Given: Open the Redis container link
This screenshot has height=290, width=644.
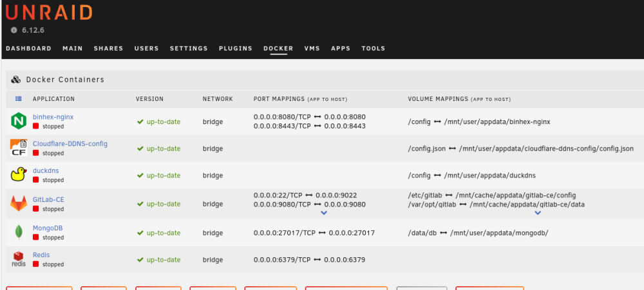Looking at the screenshot, I should 41,255.
